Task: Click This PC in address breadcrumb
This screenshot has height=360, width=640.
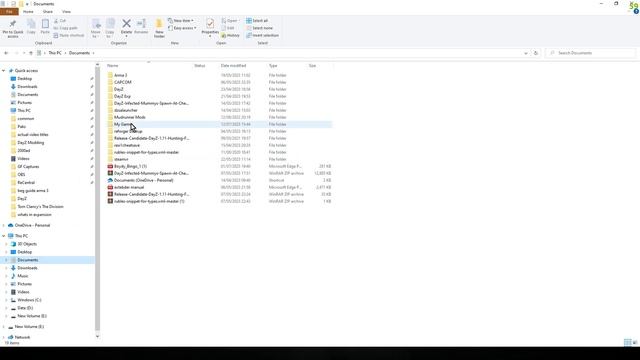Action: click(55, 53)
